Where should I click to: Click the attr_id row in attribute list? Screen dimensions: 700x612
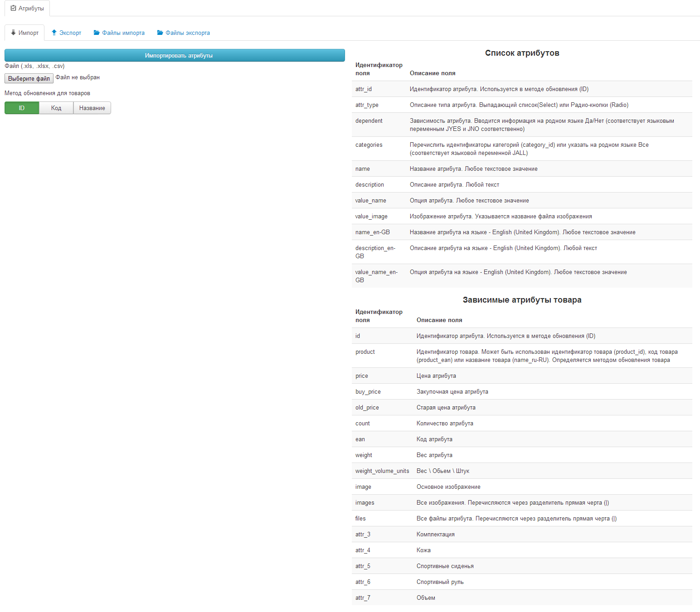click(521, 89)
